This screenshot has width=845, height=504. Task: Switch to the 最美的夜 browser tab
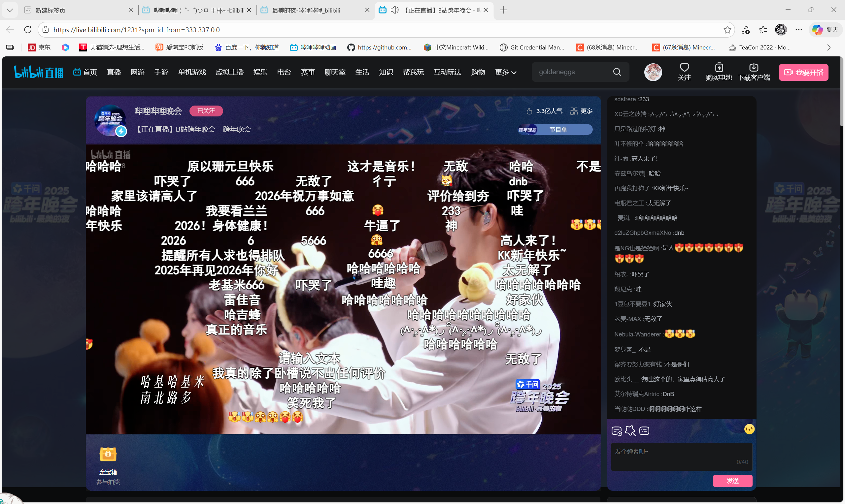pos(306,10)
